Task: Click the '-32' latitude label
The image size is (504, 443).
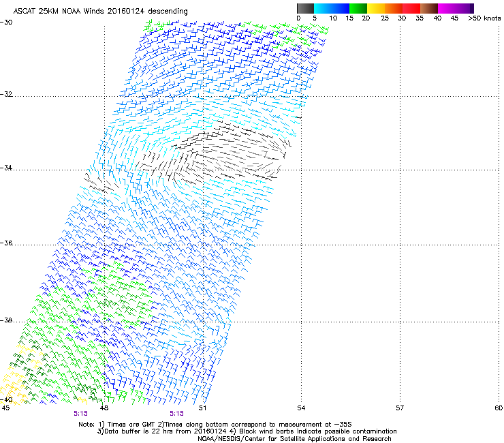Action: point(6,94)
